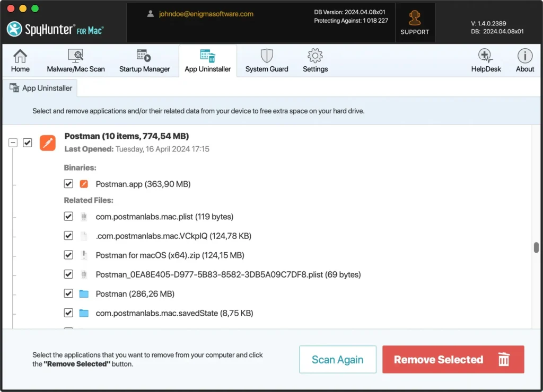This screenshot has height=392, width=543.
Task: Click the Postman (286,26 MB) folder icon
Action: 84,294
